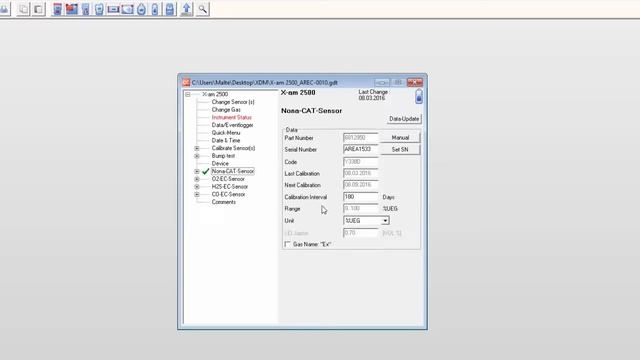The width and height of the screenshot is (640, 360).
Task: Open Instrument Status in the tree
Action: click(231, 118)
